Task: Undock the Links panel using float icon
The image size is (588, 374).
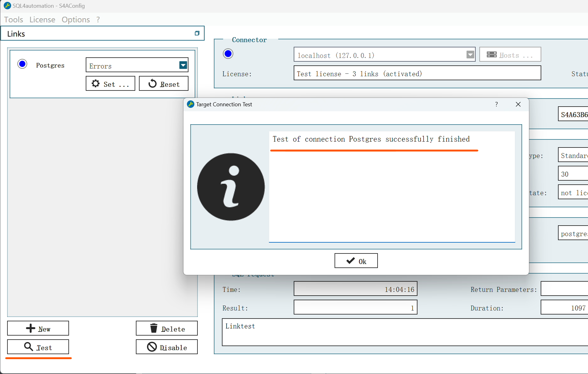Action: [197, 33]
